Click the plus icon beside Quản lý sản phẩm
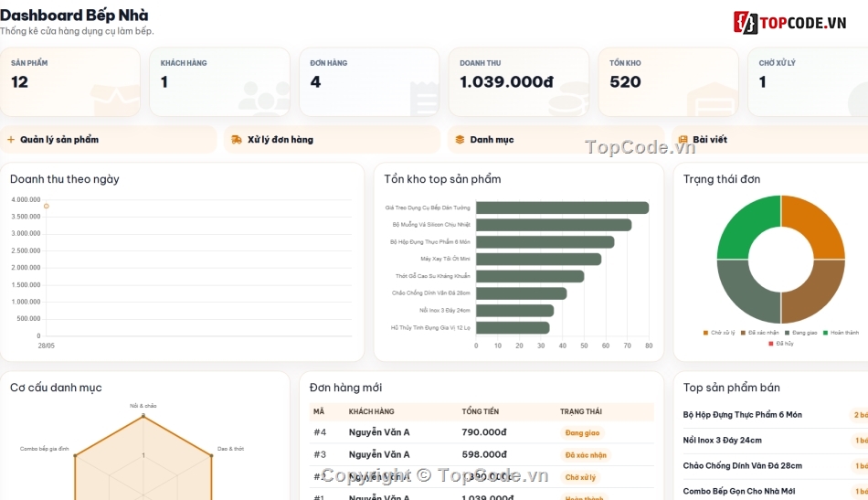 pos(11,140)
